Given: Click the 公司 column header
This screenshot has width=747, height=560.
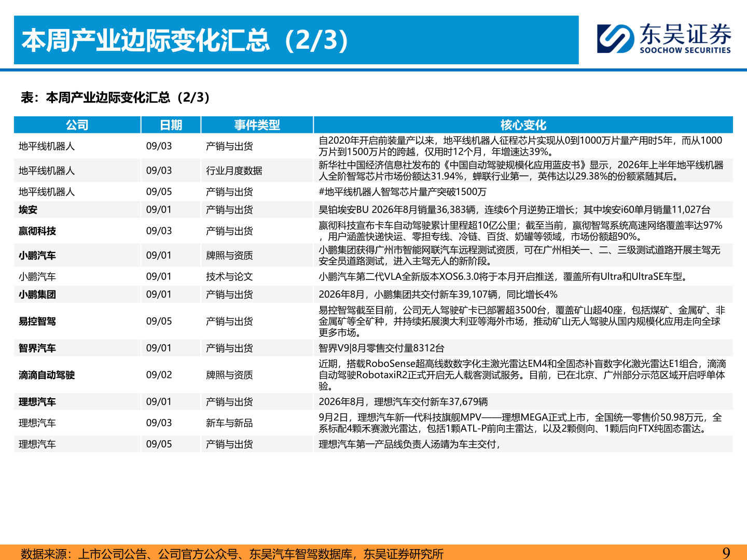Looking at the screenshot, I should tap(77, 125).
